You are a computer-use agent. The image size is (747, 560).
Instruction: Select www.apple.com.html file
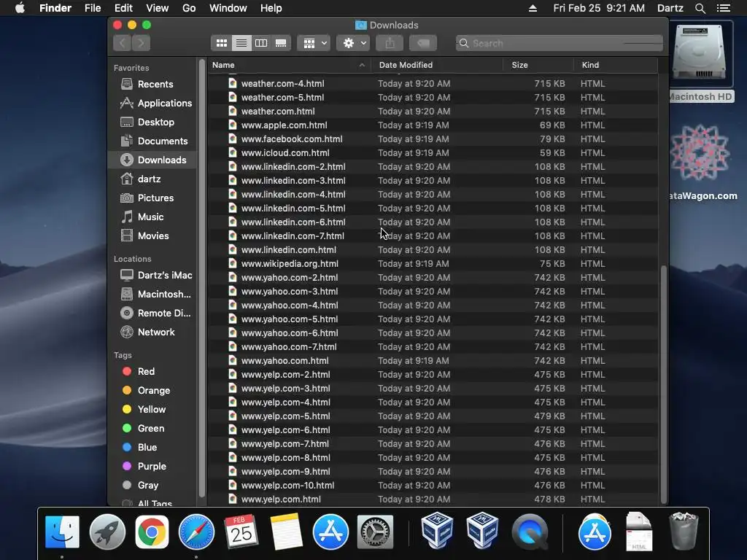[433, 125]
